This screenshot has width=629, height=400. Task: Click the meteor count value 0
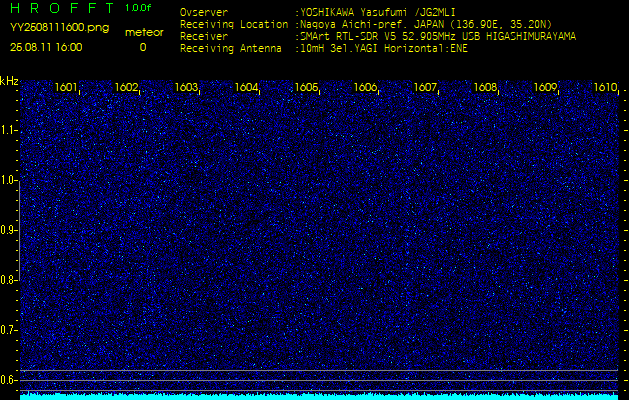click(x=143, y=47)
